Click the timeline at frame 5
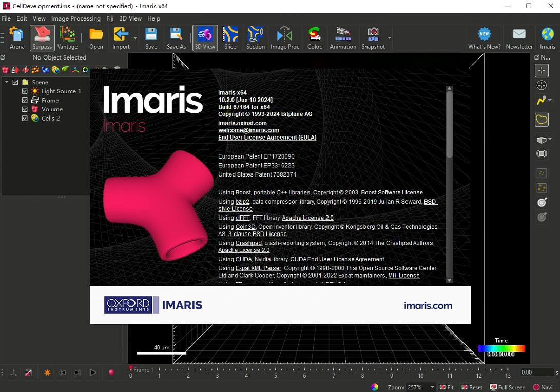This screenshot has height=392, width=560. point(275,373)
